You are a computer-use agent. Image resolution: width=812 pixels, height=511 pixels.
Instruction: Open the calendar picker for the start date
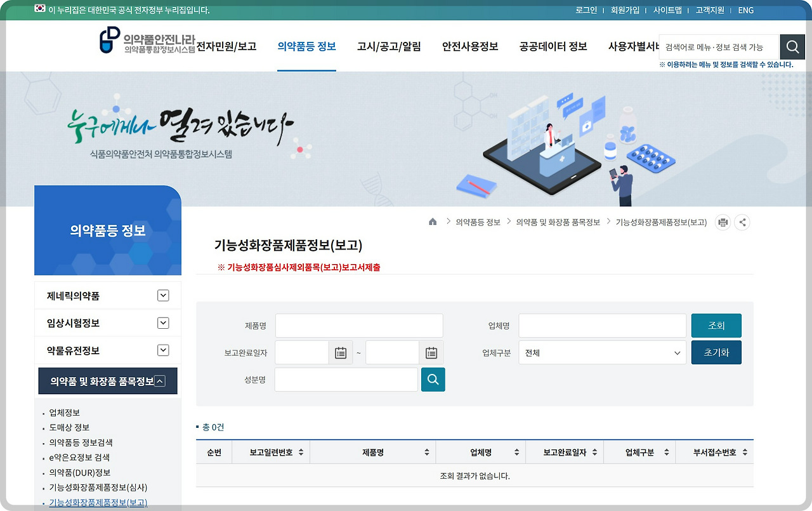point(341,352)
